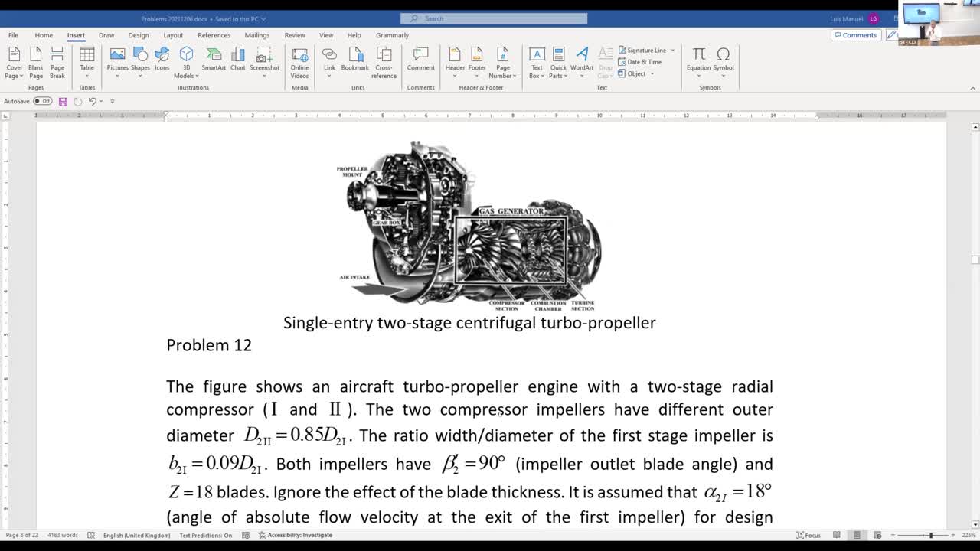Enable Focus mode in status bar
The image size is (980, 551).
coord(808,535)
